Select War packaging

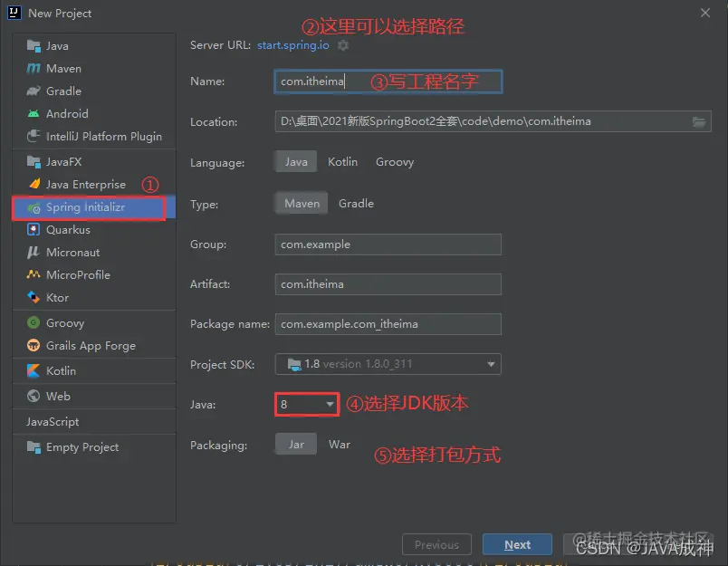(x=340, y=445)
